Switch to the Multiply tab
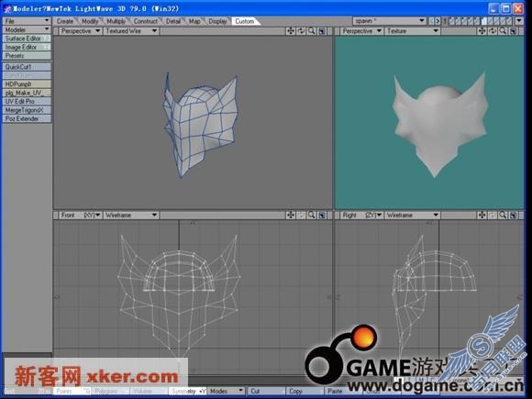Viewport: 532px width, 399px height. [x=116, y=21]
